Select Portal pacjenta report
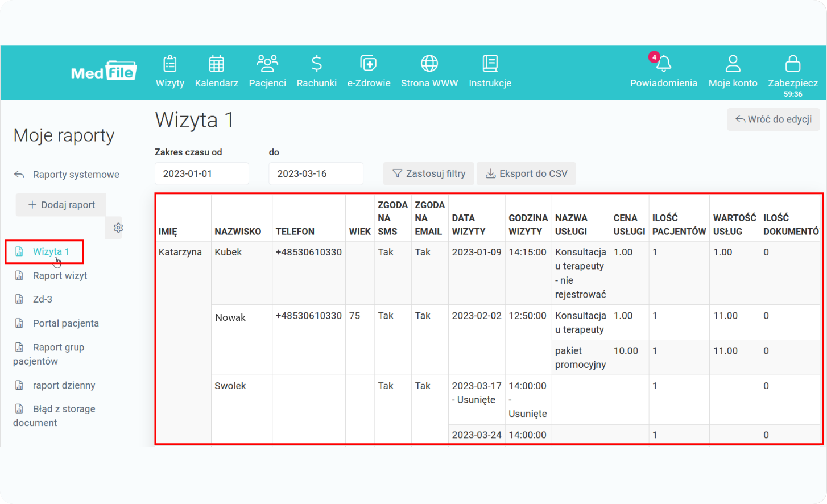This screenshot has height=504, width=827. point(66,323)
